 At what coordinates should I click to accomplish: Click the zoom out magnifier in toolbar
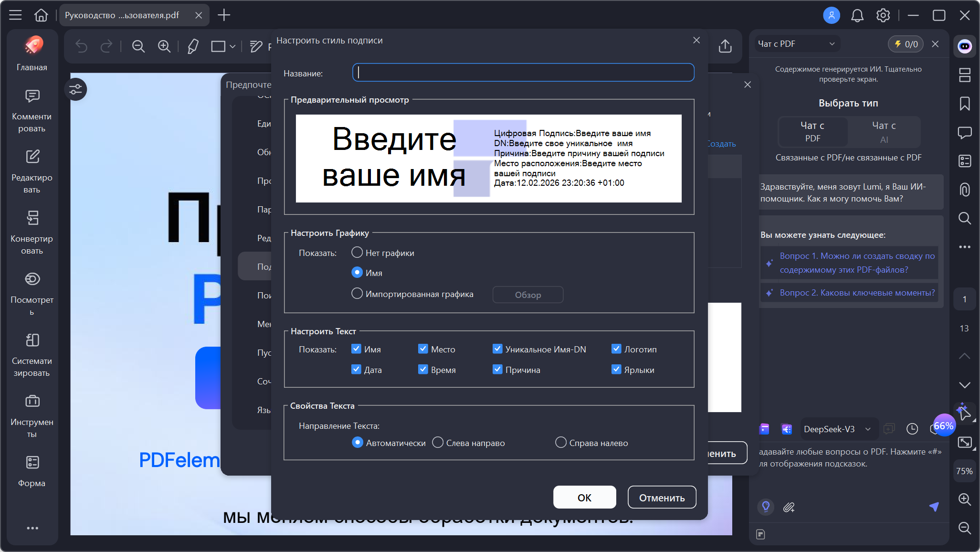pyautogui.click(x=138, y=46)
